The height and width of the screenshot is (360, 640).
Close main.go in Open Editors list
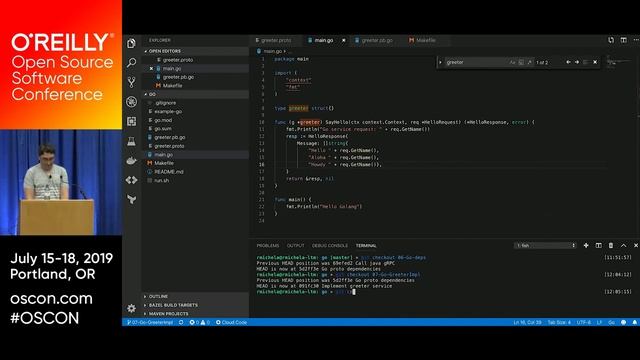(151, 69)
